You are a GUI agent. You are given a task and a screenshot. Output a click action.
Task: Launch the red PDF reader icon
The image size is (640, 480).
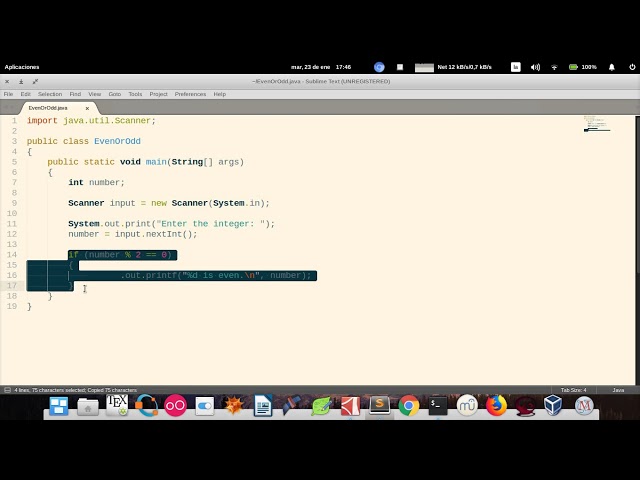[x=350, y=406]
